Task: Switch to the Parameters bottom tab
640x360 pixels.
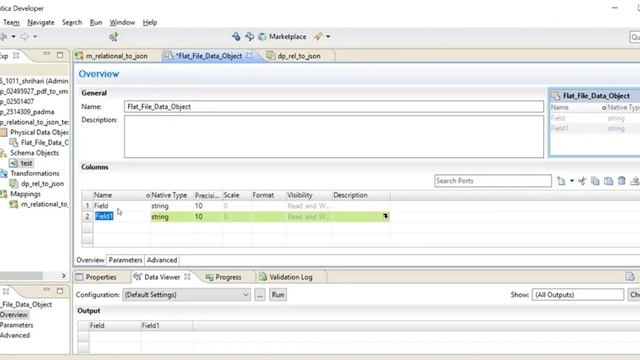Action: [125, 260]
